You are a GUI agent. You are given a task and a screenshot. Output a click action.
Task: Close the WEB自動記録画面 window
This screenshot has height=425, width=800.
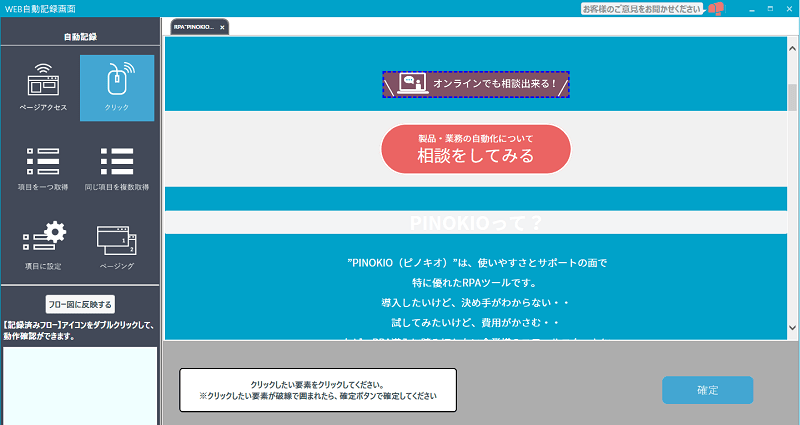coord(789,9)
